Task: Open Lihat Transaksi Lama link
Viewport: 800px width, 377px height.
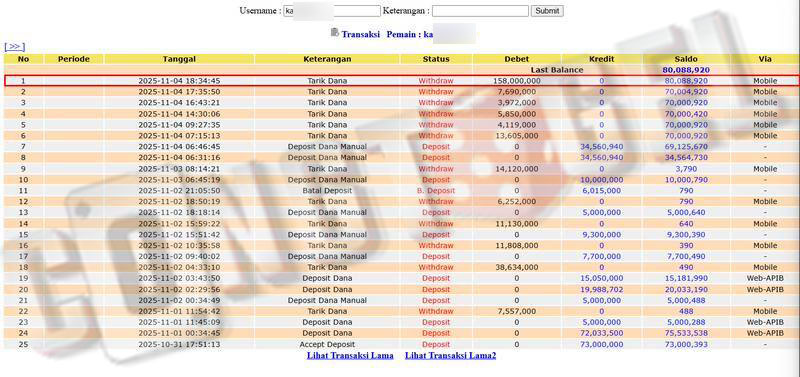Action: [350, 356]
